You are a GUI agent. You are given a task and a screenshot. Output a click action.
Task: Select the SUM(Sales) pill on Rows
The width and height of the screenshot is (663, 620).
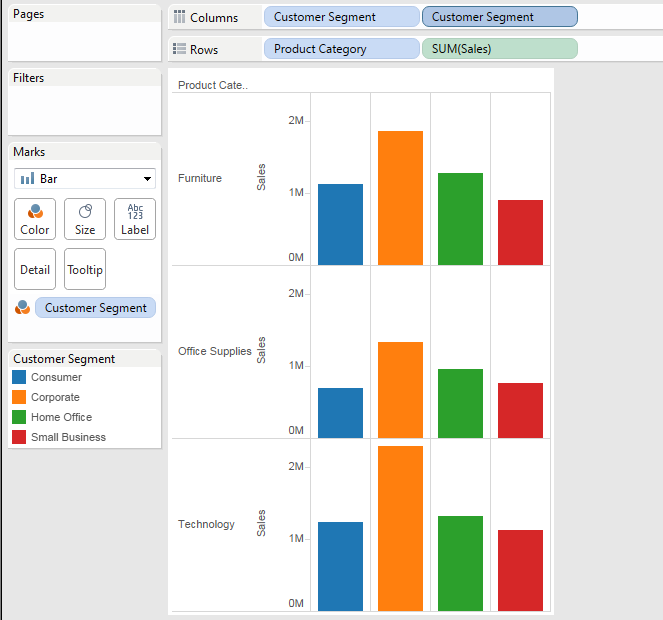point(500,49)
